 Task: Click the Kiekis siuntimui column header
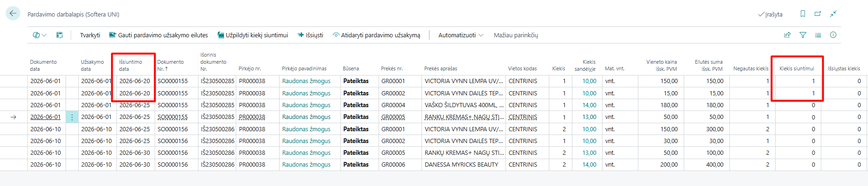[797, 68]
